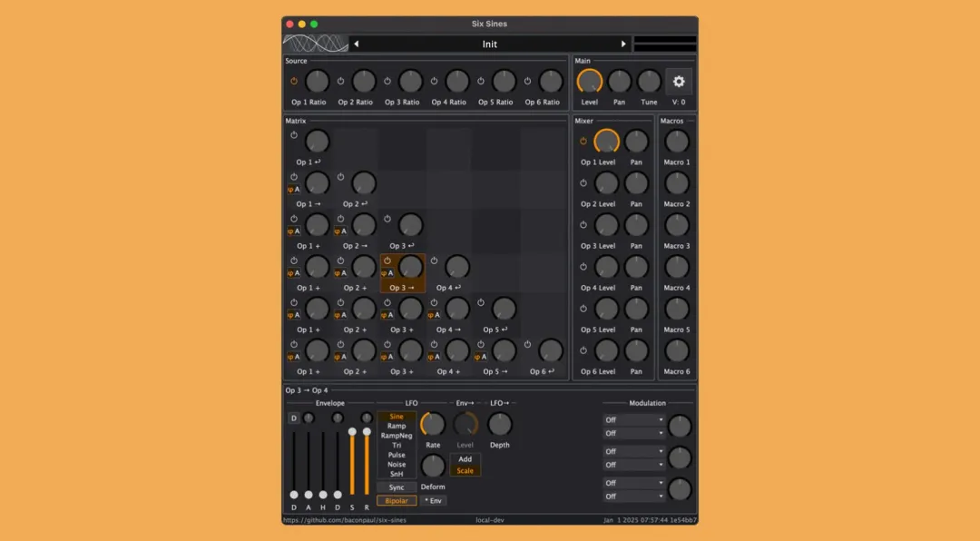Open the third Off dropdown in Modulation

(633, 451)
